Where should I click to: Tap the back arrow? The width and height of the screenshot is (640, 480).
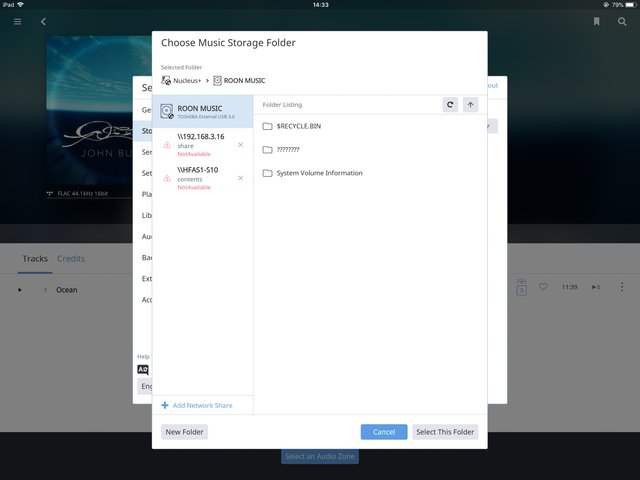[43, 21]
